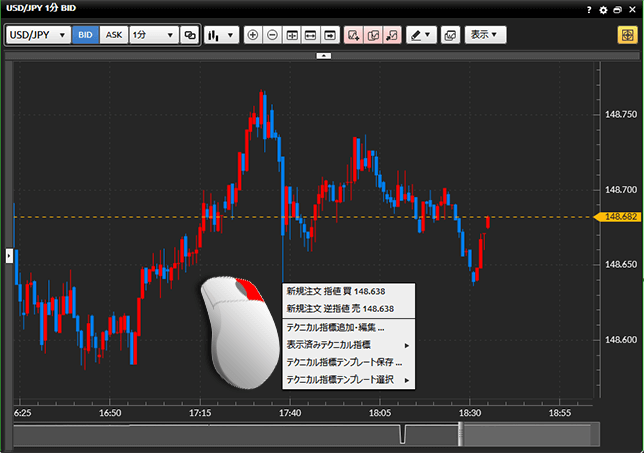The width and height of the screenshot is (644, 453).
Task: Click the chart navigator slider handle
Action: (460, 434)
